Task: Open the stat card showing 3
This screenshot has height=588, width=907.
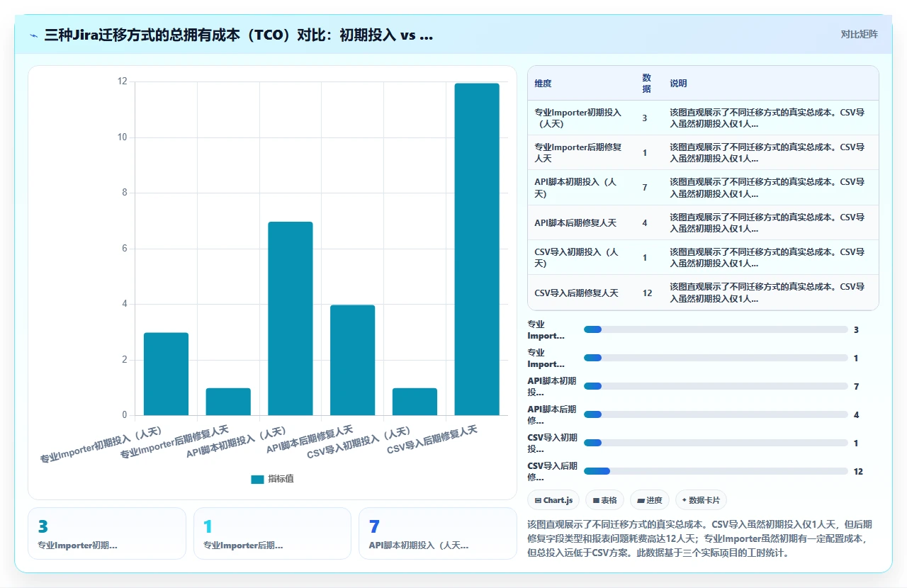Action: pos(107,533)
